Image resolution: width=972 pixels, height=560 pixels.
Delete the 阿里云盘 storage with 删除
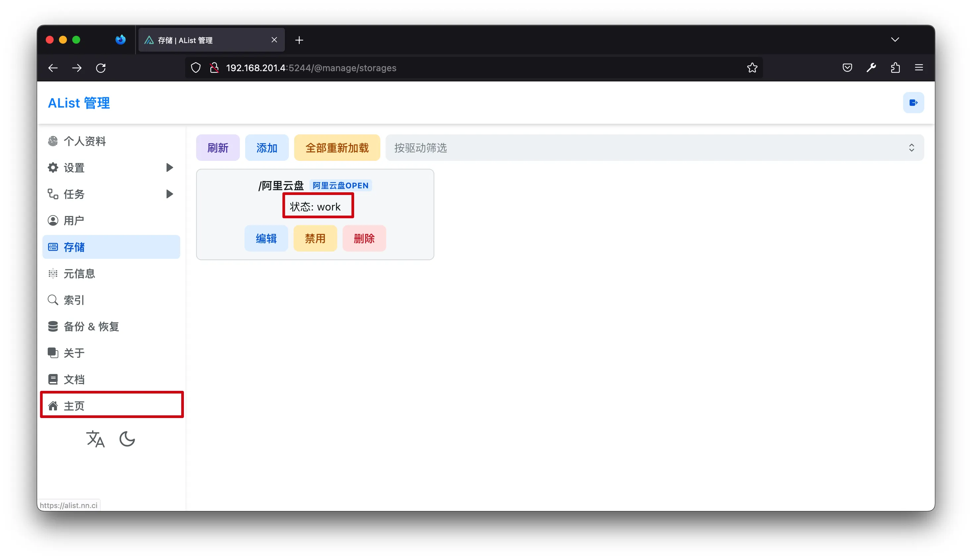(364, 238)
